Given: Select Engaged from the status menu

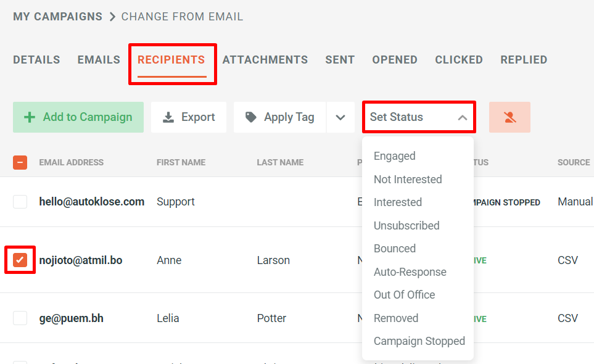Looking at the screenshot, I should point(394,155).
